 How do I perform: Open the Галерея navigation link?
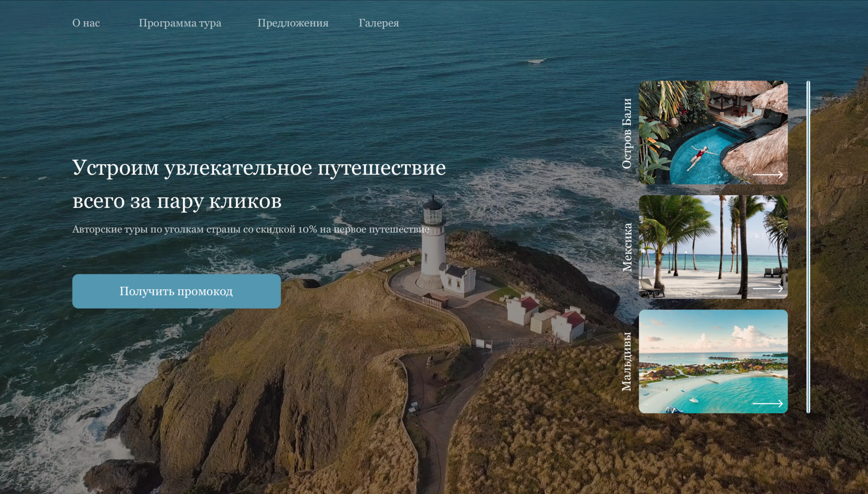(x=379, y=23)
